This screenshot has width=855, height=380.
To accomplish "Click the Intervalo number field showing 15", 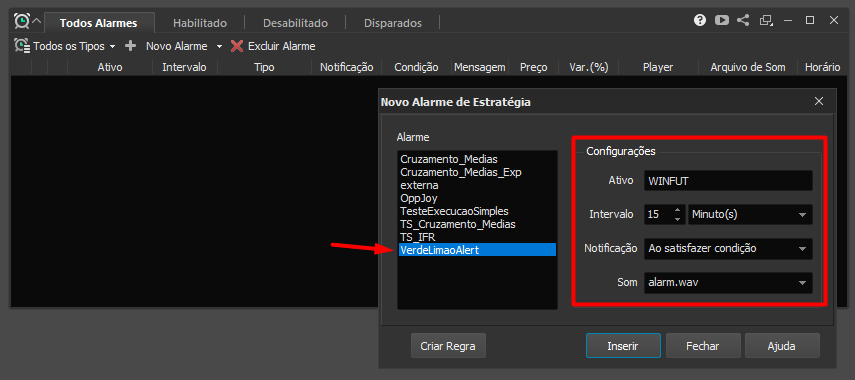I will pyautogui.click(x=658, y=215).
